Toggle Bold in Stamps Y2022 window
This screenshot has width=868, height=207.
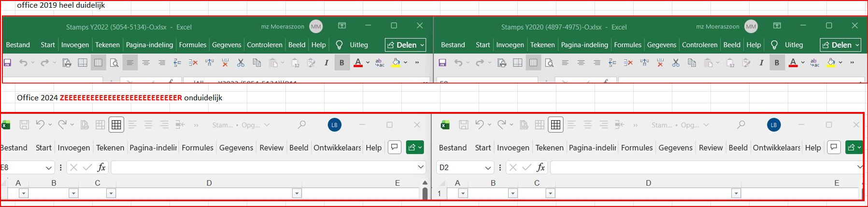[342, 63]
